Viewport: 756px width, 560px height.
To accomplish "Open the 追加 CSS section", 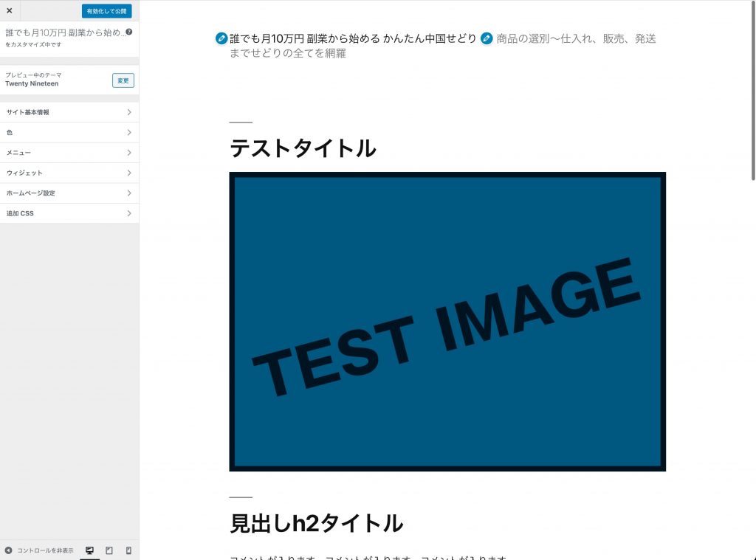I will (69, 213).
